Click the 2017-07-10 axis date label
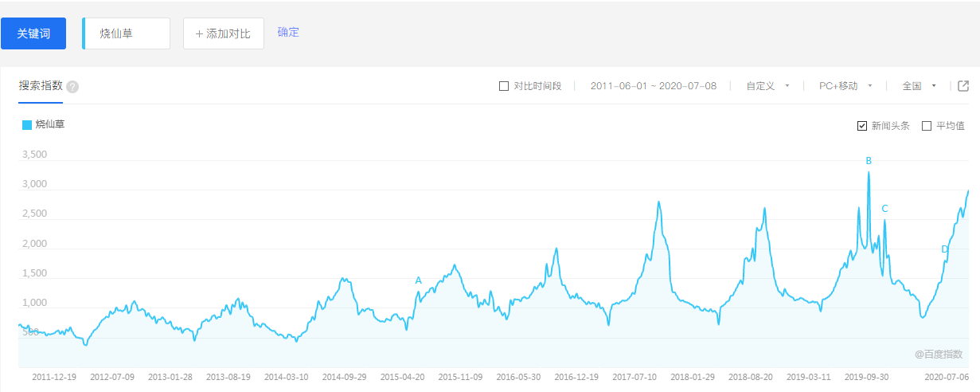Screen dimensions: 980x392 [x=634, y=377]
